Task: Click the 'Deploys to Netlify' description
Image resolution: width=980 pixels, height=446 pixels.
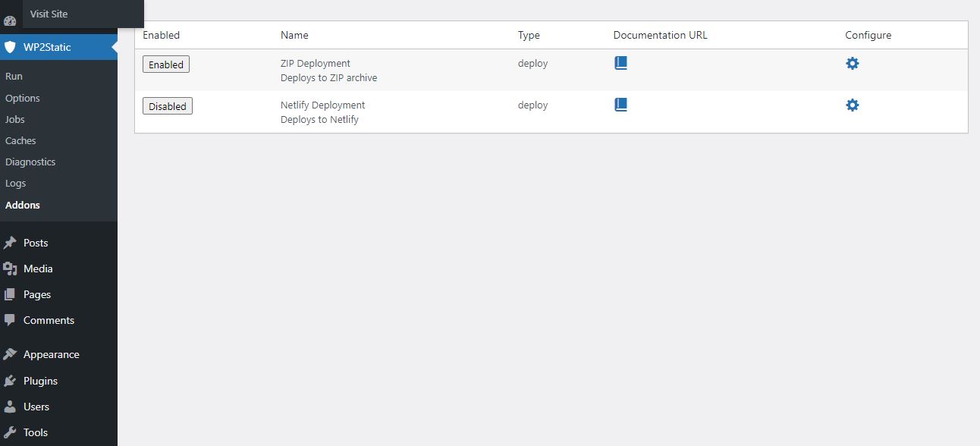Action: tap(319, 119)
